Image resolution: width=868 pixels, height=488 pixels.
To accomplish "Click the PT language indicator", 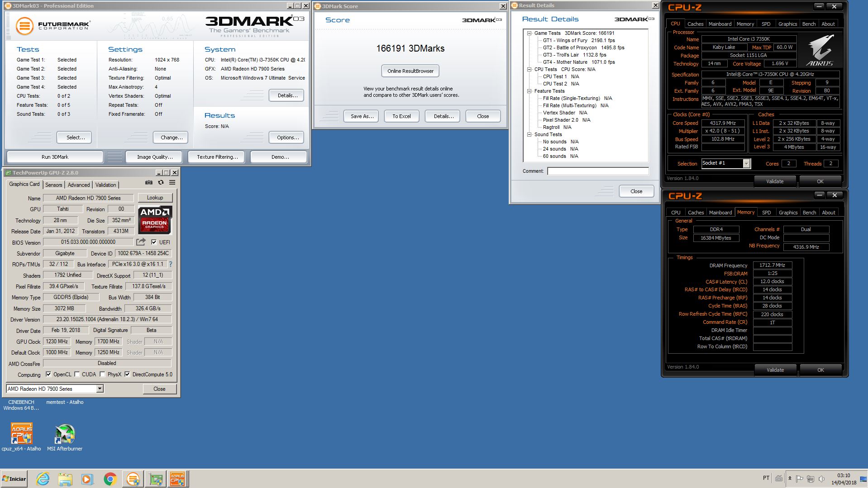I will coord(766,478).
